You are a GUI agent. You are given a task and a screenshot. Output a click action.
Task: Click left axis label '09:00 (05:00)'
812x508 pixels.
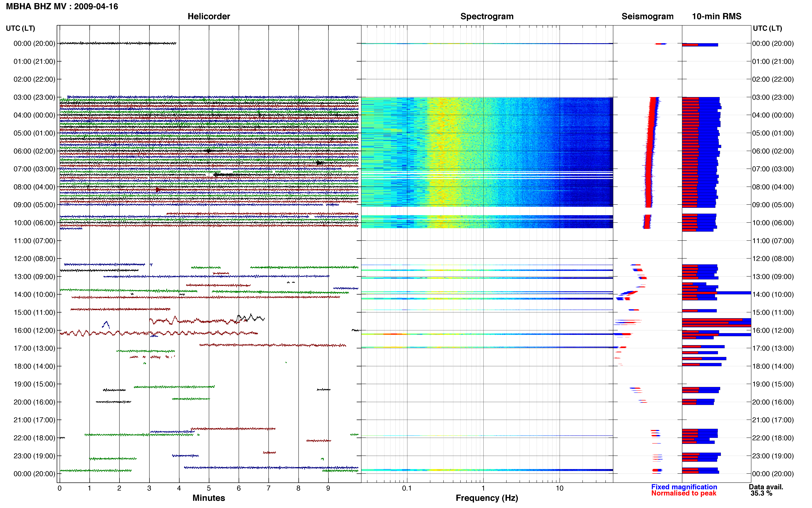coord(34,205)
